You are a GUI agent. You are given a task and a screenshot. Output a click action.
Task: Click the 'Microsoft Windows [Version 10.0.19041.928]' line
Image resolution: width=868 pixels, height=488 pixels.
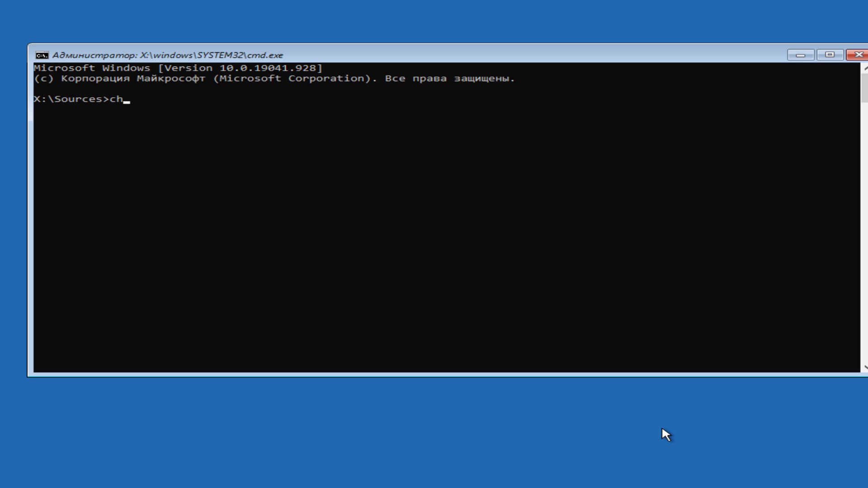pyautogui.click(x=178, y=68)
